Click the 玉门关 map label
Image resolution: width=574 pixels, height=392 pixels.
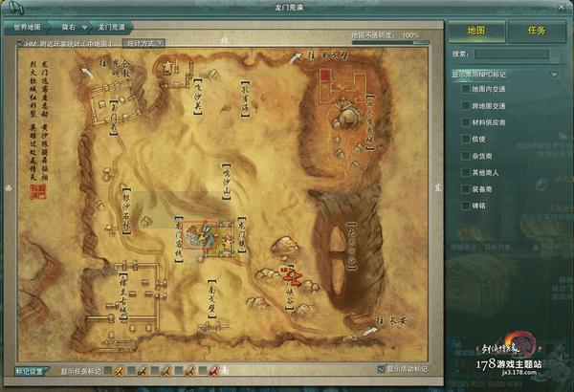point(114,118)
